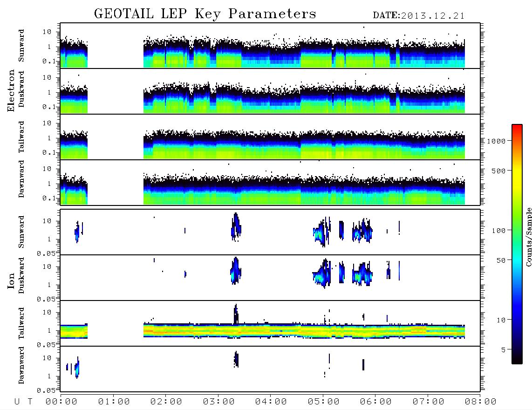Click the Ion Dawnward axis label
This screenshot has width=532, height=410.
pos(21,365)
